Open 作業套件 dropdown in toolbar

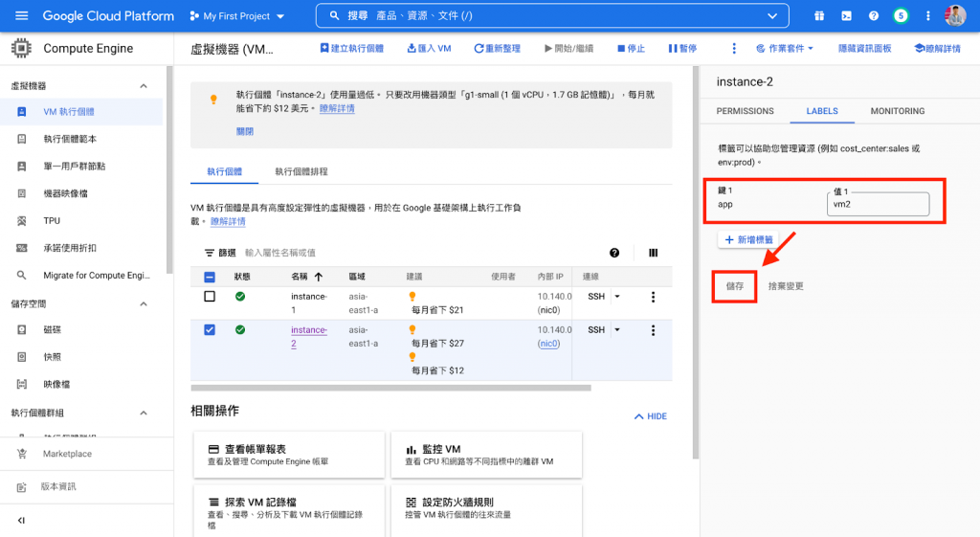click(x=785, y=48)
